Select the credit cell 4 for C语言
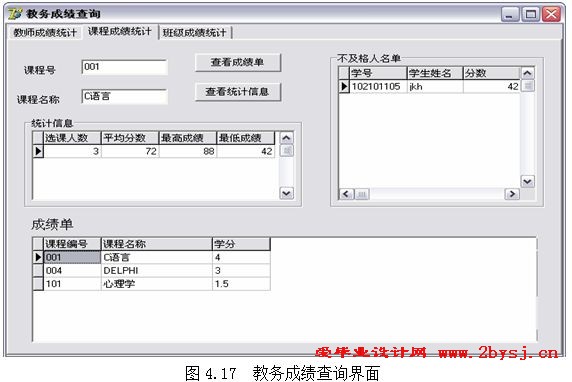572x382 pixels. click(x=241, y=257)
